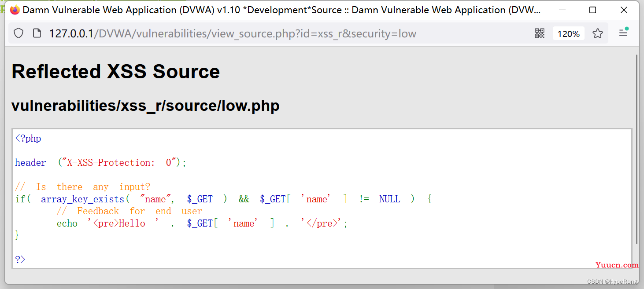The image size is (644, 289).
Task: Click the '?>' closing PHP tag
Action: pos(20,260)
